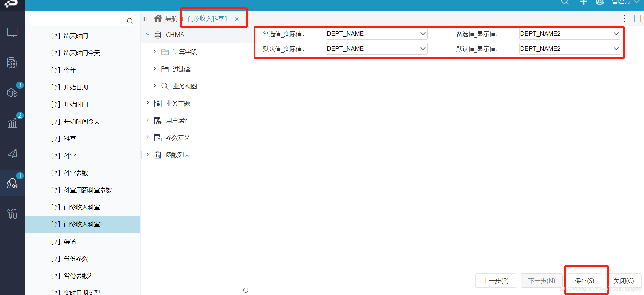Open the 备选值_实际值 dropdown
Image resolution: width=644 pixels, height=295 pixels.
click(x=376, y=34)
